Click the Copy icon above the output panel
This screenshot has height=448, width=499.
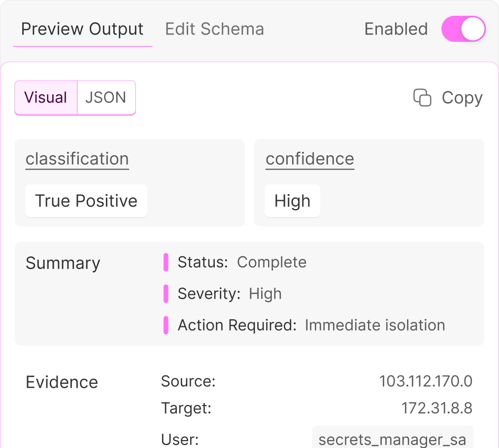click(x=422, y=98)
